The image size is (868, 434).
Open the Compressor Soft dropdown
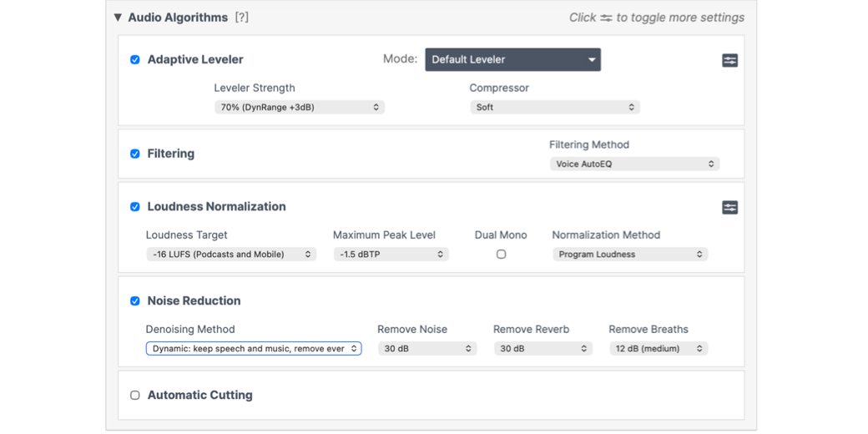(554, 108)
